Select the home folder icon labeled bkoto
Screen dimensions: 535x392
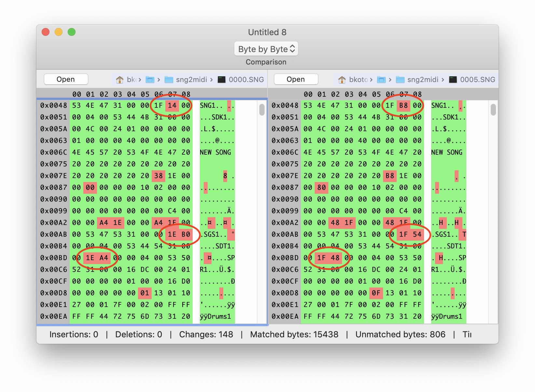(x=342, y=79)
